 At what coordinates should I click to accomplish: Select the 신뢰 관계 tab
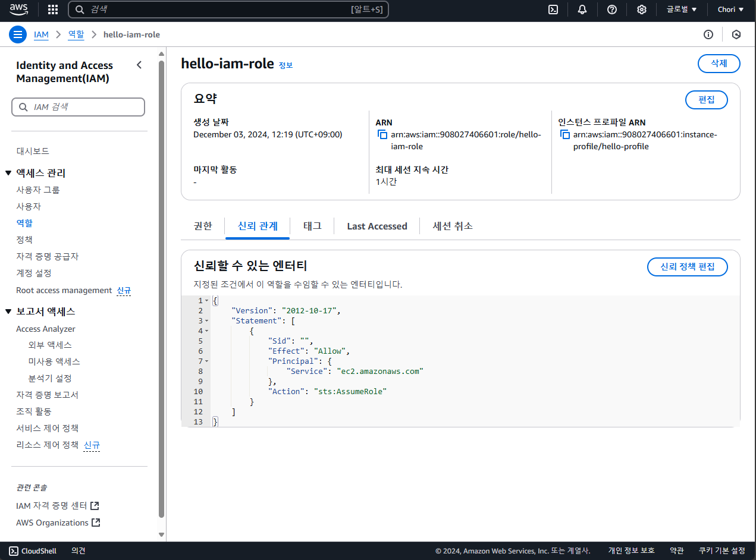coord(258,226)
